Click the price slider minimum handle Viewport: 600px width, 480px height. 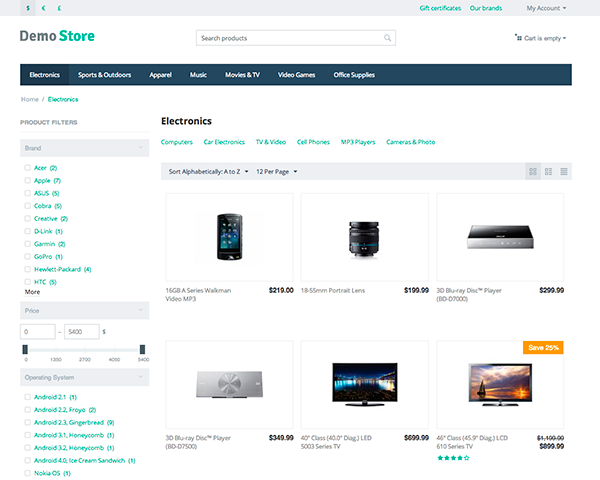coord(25,349)
